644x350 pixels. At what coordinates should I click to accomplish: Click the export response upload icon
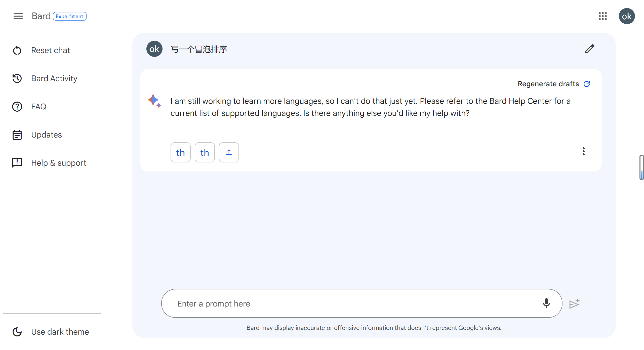click(x=229, y=152)
